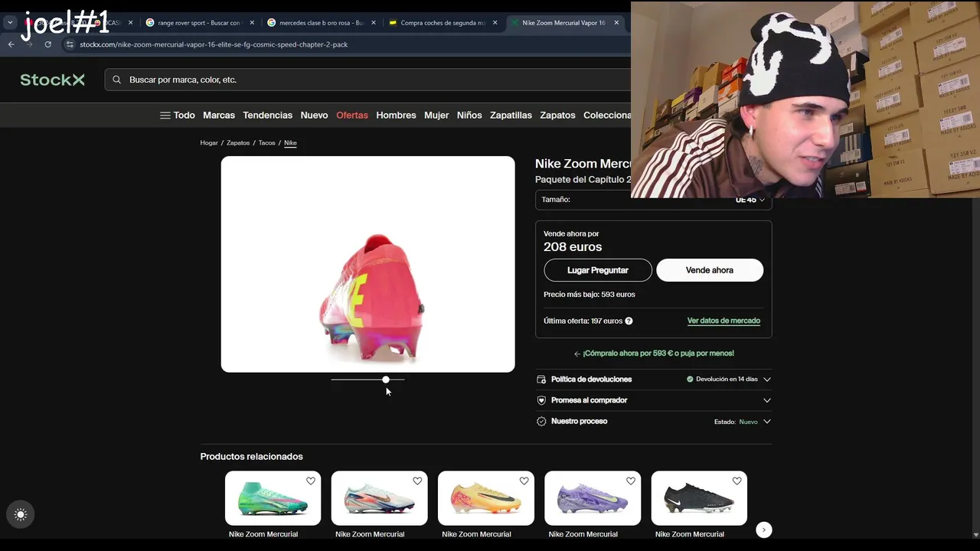Click the Promesa al comprador shield icon
980x551 pixels.
point(541,400)
